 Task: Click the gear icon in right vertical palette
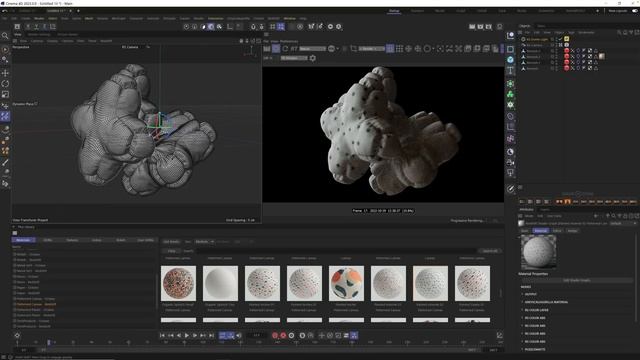pos(510,105)
